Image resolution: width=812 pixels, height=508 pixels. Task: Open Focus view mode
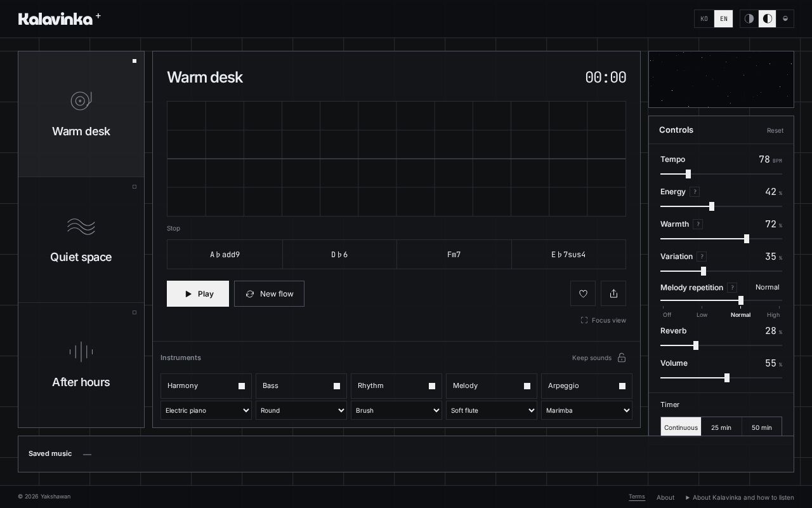coord(603,320)
